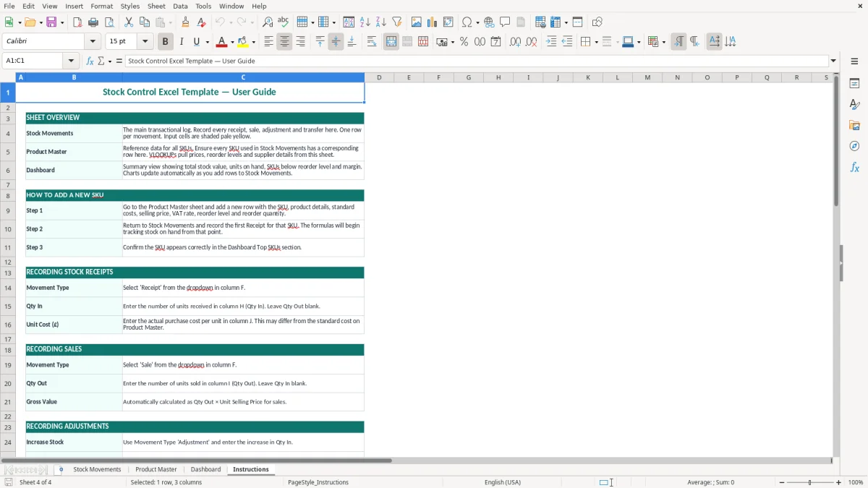The image size is (868, 488).
Task: Open the File menu
Action: coord(9,6)
